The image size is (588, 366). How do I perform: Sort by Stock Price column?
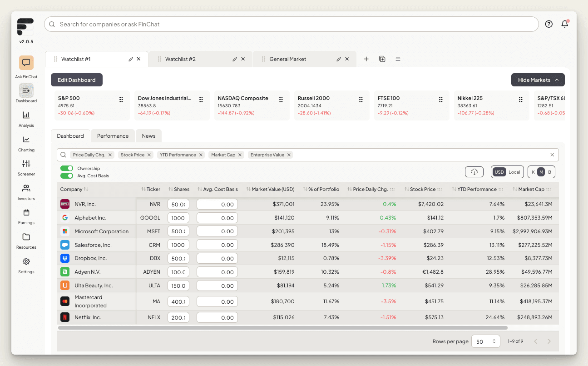[x=420, y=189]
